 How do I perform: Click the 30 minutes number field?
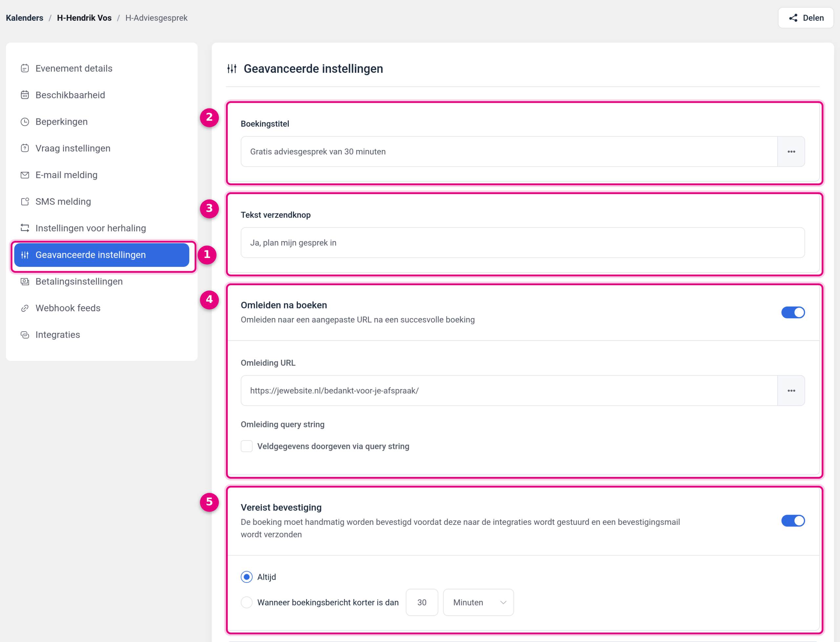(x=422, y=603)
